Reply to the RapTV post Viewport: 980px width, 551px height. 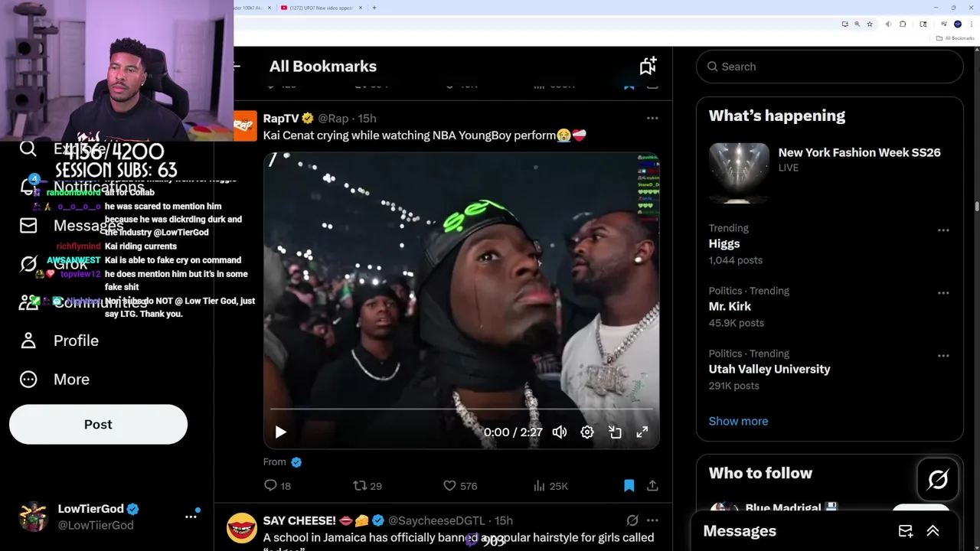277,485
